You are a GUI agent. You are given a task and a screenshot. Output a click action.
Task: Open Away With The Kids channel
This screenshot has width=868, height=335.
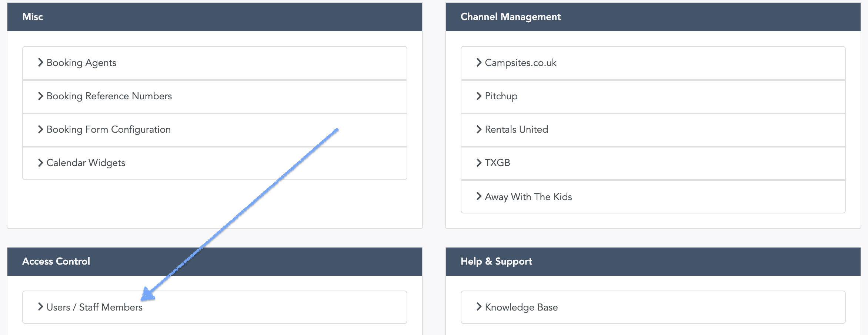653,197
